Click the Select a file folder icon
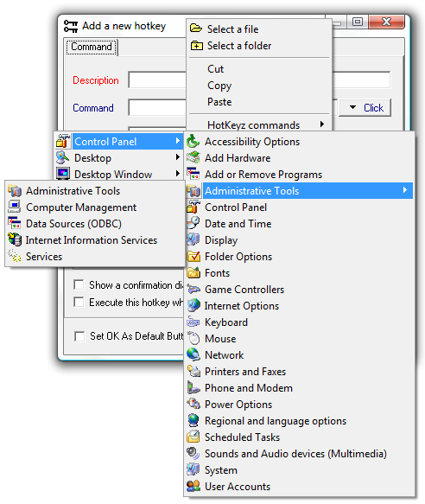The width and height of the screenshot is (425, 504). (x=196, y=29)
